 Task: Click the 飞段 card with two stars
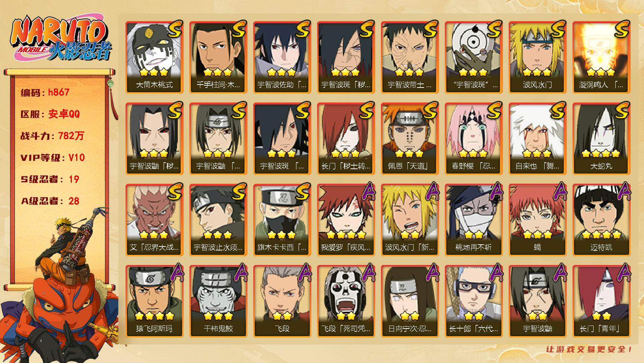coord(282,301)
